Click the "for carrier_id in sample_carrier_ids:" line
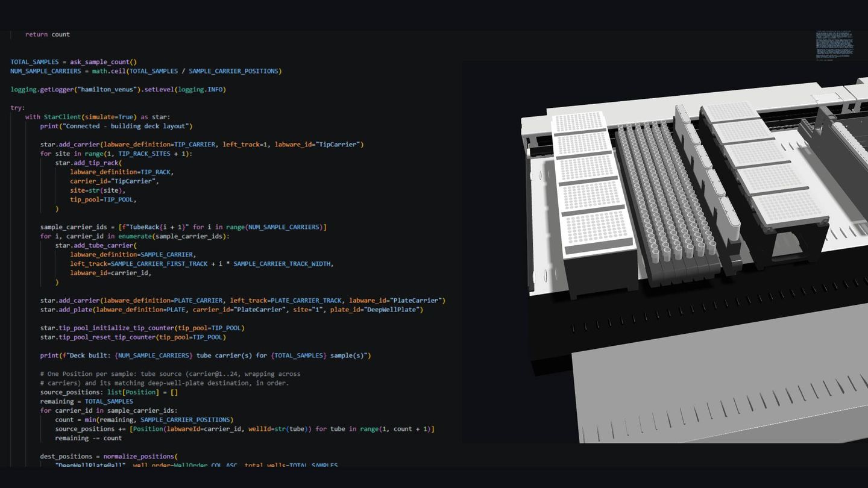Screen dimensions: 868x488 click(109, 410)
